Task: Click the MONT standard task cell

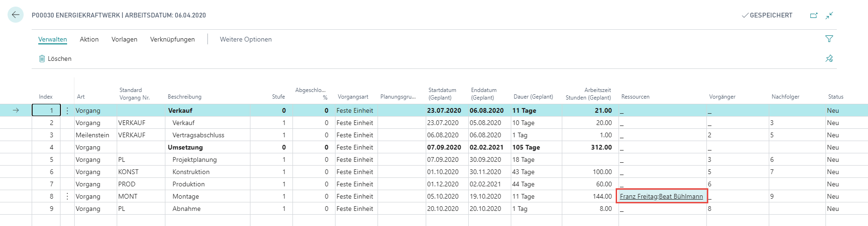Action: coord(141,196)
